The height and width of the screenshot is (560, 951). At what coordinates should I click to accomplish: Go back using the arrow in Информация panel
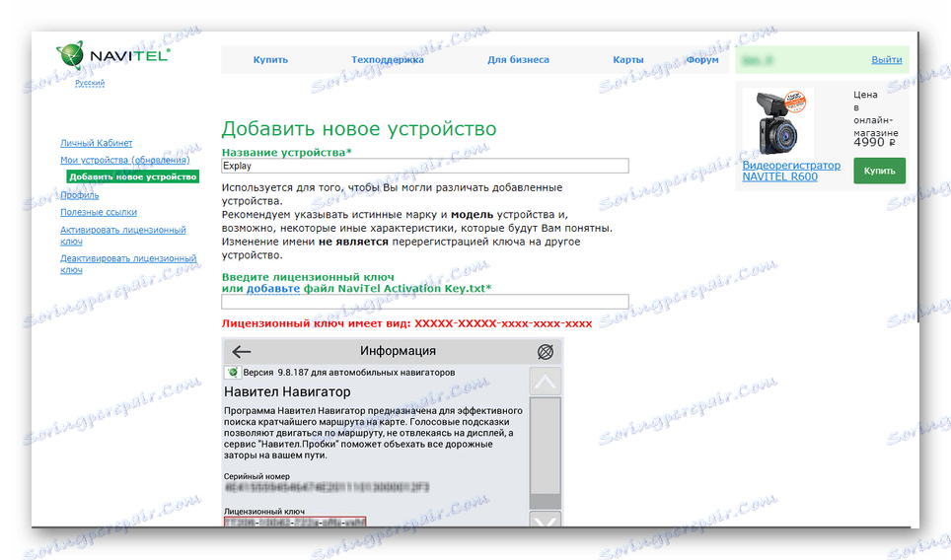click(x=242, y=352)
